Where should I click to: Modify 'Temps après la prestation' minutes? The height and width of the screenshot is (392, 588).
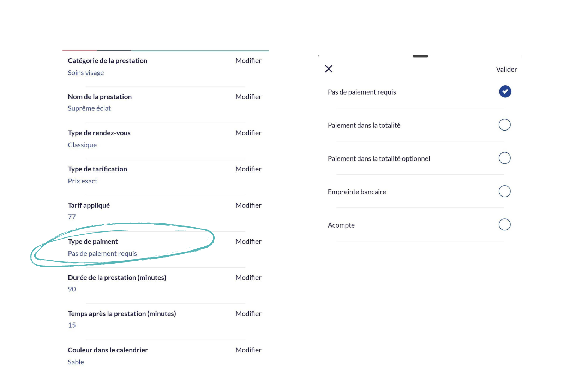tap(248, 314)
